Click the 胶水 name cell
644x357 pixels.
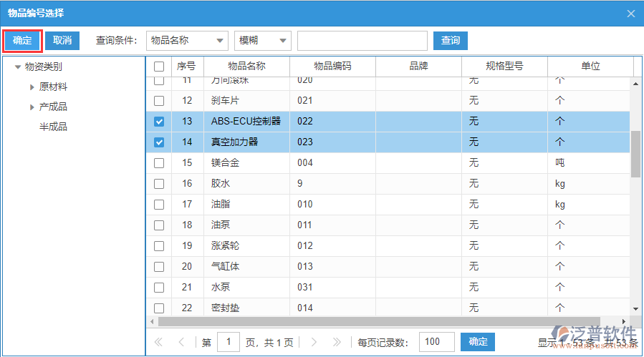pyautogui.click(x=247, y=184)
